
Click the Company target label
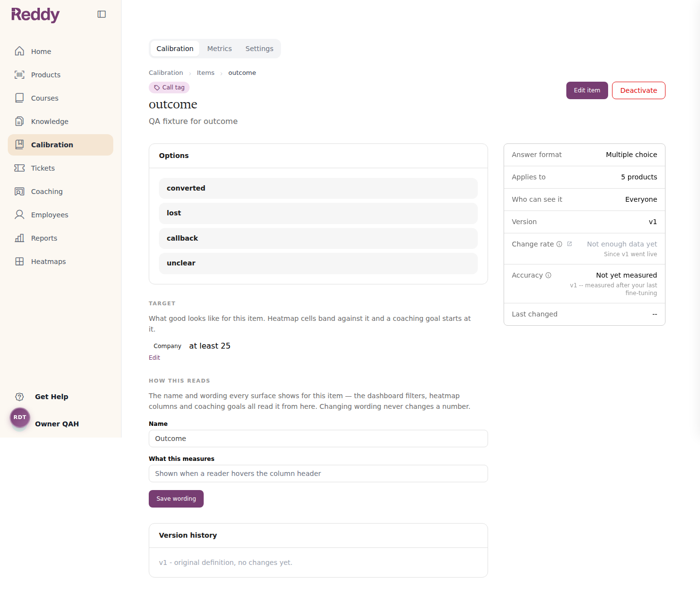[167, 346]
